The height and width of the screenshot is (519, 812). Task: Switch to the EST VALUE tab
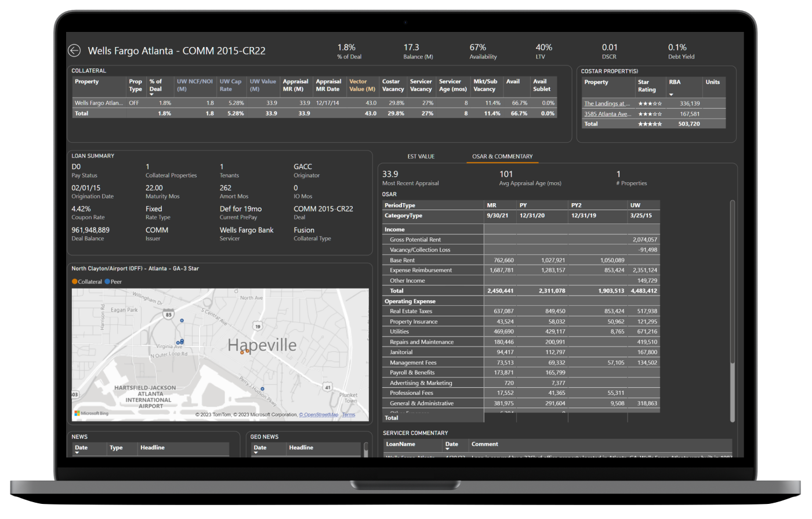(420, 156)
